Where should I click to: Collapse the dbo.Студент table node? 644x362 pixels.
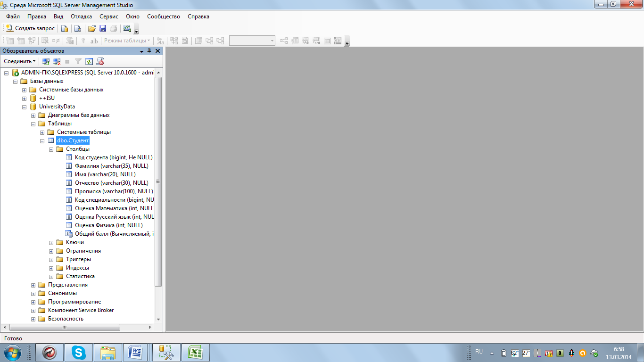[x=42, y=141]
